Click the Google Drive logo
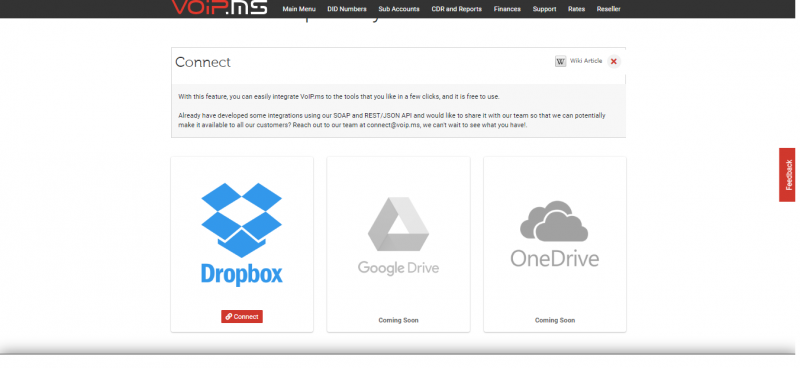The image size is (800, 368). 398,236
